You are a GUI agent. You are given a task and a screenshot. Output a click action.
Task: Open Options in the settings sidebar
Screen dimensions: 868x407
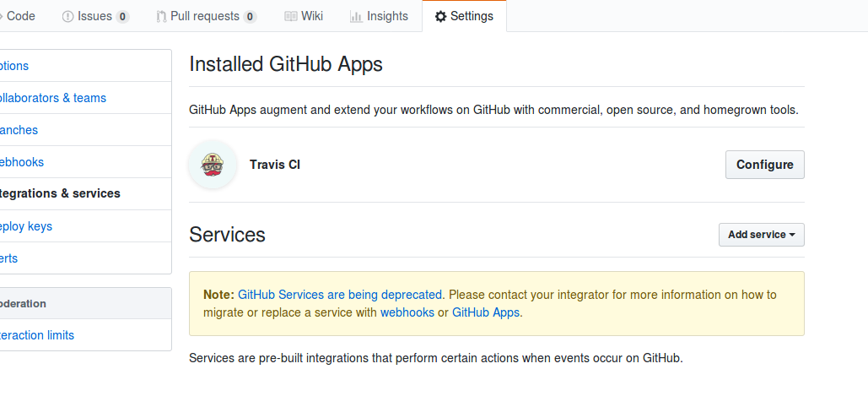click(84, 65)
